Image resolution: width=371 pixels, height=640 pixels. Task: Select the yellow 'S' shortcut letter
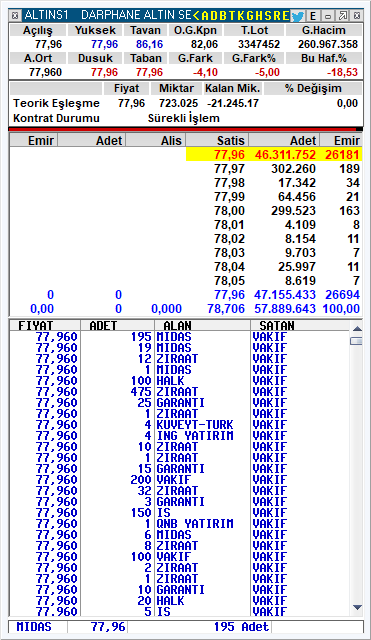click(x=268, y=16)
